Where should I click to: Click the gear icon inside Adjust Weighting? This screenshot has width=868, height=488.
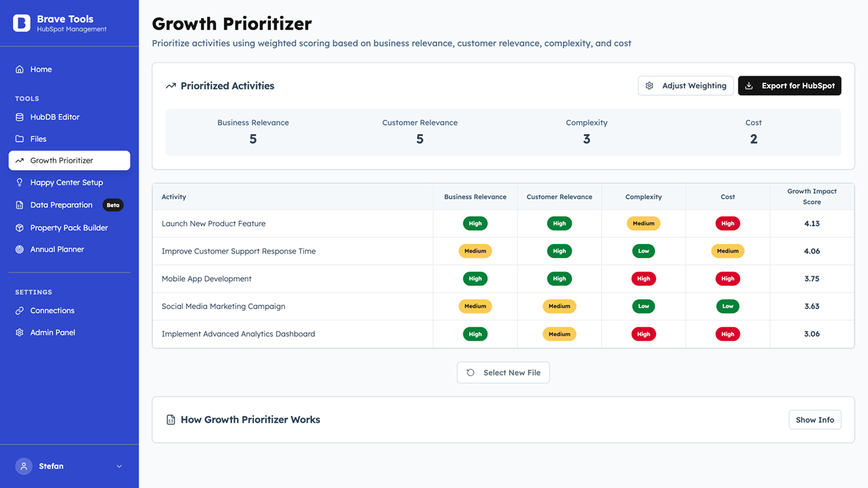649,85
